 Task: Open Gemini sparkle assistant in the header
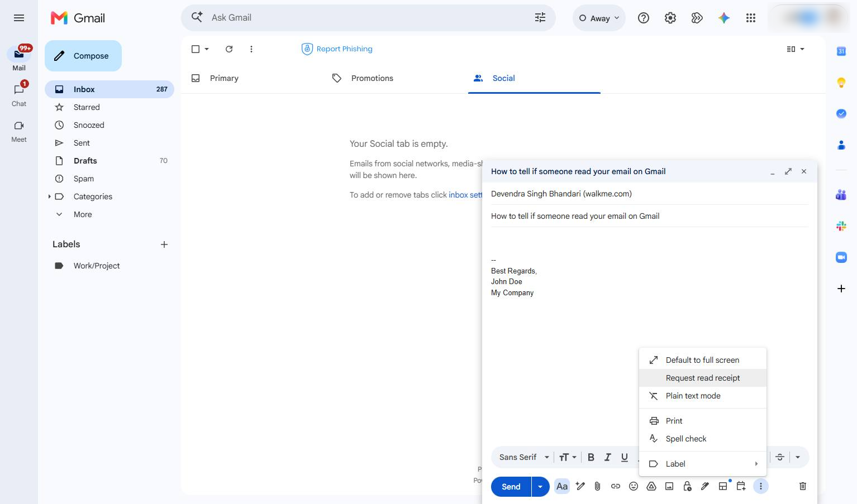pos(724,18)
